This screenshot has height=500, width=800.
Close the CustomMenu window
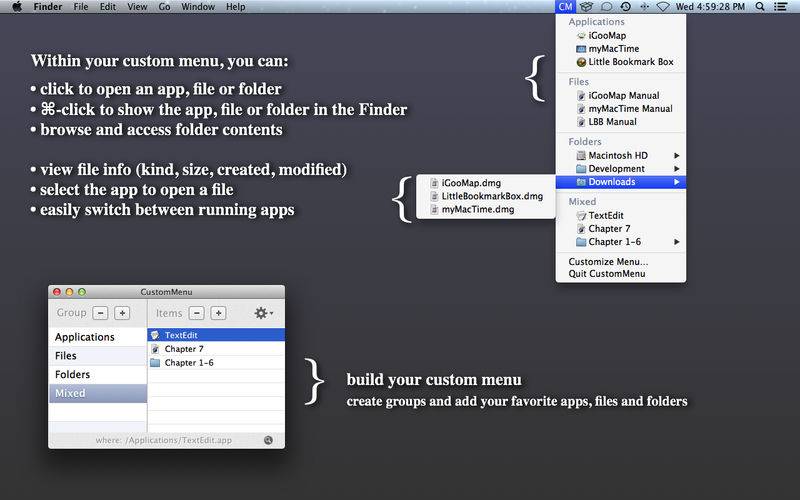[57, 292]
